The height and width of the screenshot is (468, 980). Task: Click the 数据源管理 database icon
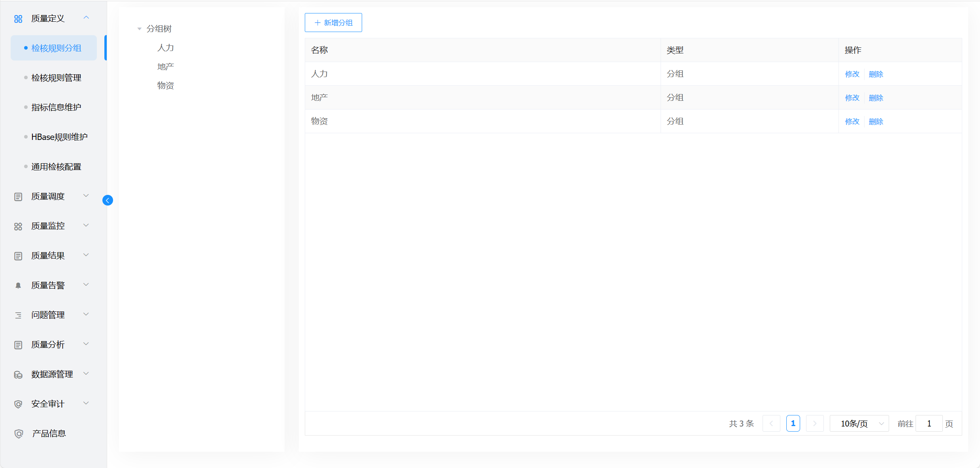[x=18, y=375]
